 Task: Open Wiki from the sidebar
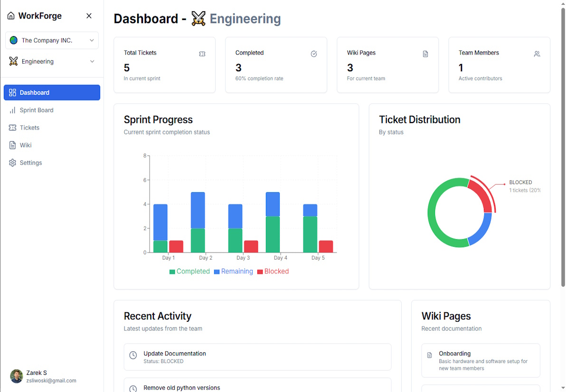(26, 145)
